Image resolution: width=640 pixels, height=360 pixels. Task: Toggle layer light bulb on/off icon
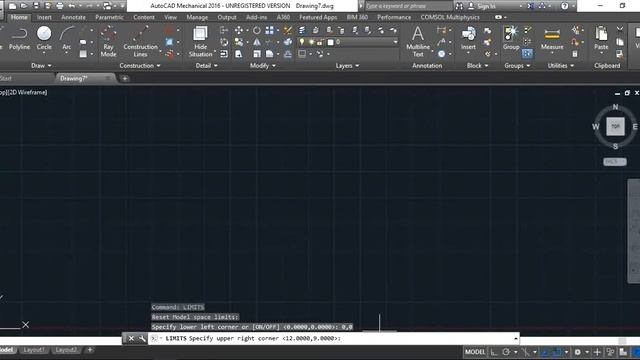coord(302,42)
